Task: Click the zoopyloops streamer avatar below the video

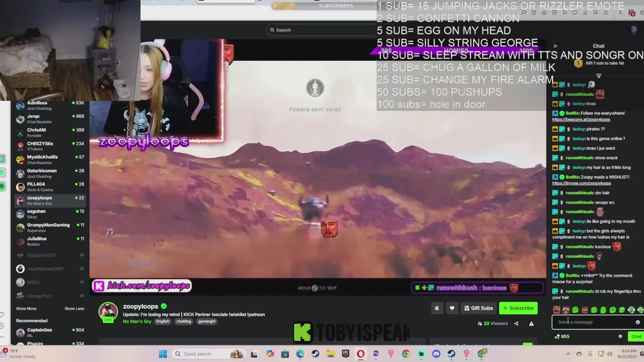Action: (108, 312)
